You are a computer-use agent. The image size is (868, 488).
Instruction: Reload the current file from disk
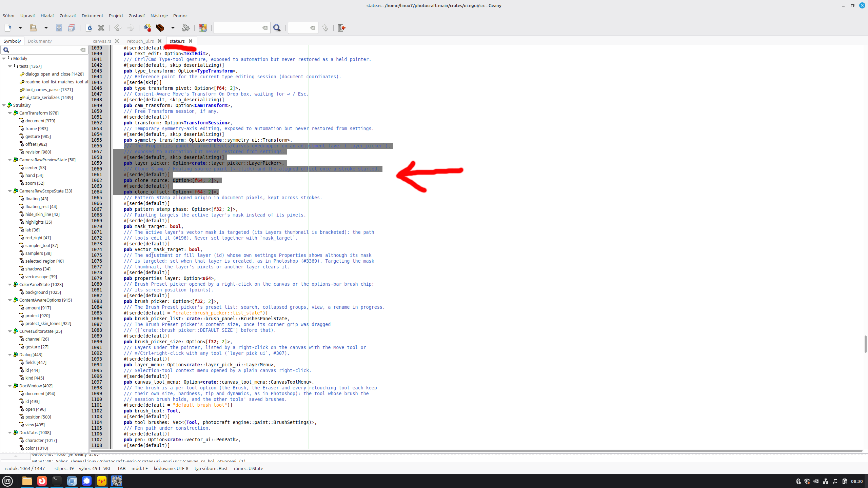89,28
